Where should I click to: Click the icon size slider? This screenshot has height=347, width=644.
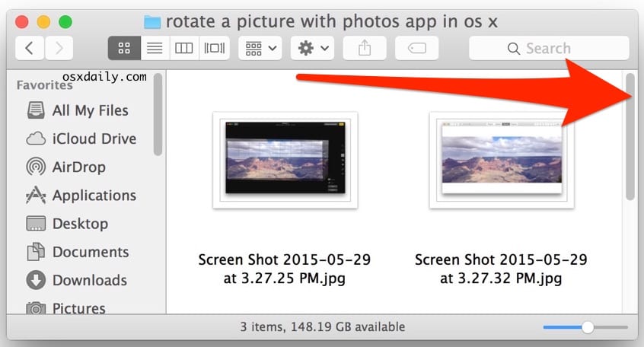tap(585, 327)
